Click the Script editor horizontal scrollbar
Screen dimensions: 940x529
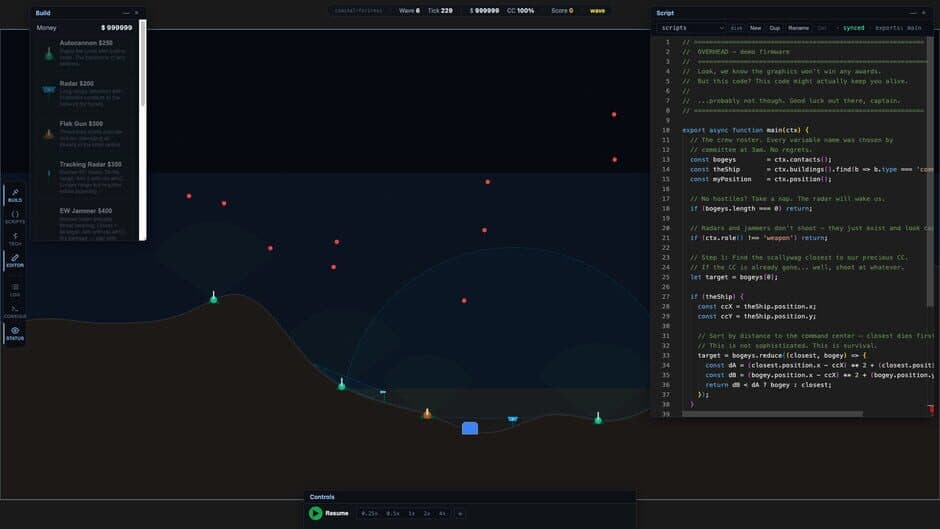tap(772, 414)
